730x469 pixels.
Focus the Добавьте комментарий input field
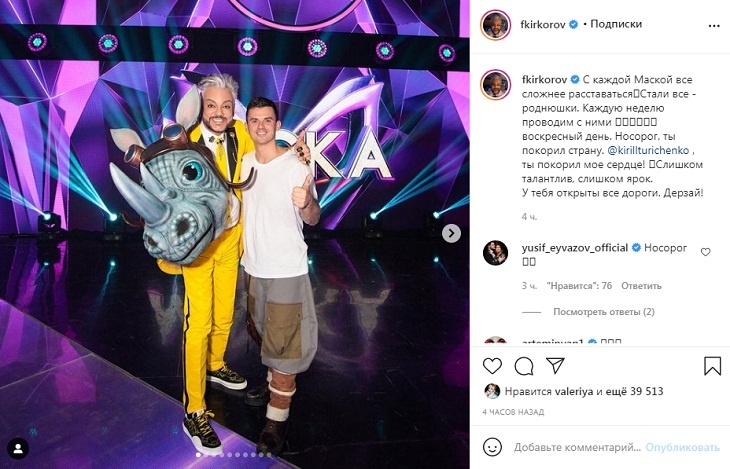(577, 447)
